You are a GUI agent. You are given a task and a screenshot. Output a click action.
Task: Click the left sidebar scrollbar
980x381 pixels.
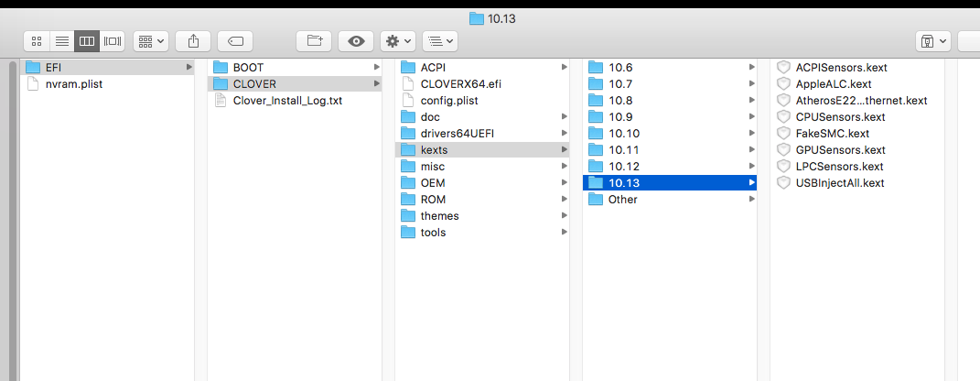(13, 220)
